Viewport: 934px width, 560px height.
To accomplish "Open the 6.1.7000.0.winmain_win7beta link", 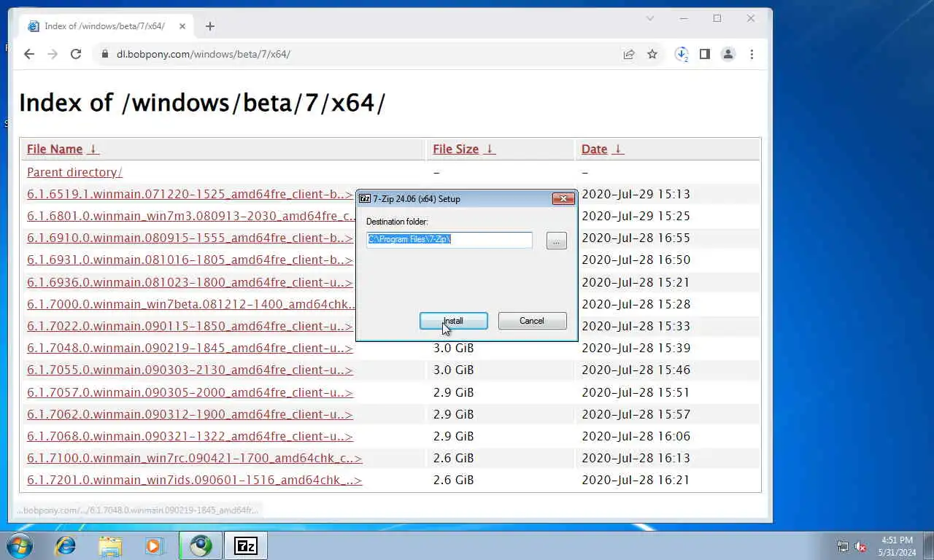I will (x=191, y=304).
